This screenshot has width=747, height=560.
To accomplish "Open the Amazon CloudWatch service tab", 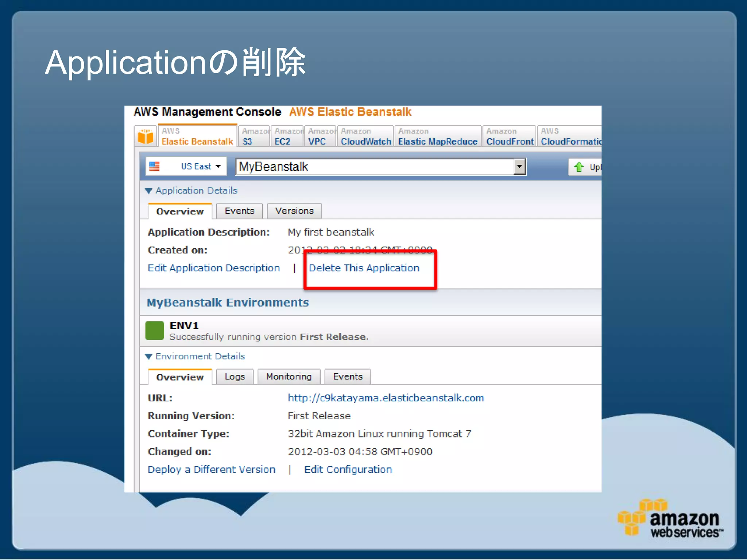I will [x=365, y=136].
